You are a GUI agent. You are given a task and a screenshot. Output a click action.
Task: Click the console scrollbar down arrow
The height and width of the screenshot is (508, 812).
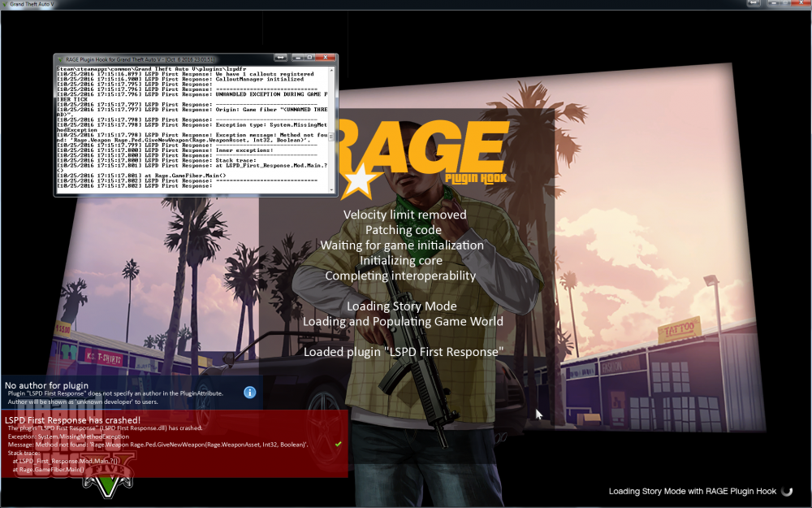331,189
